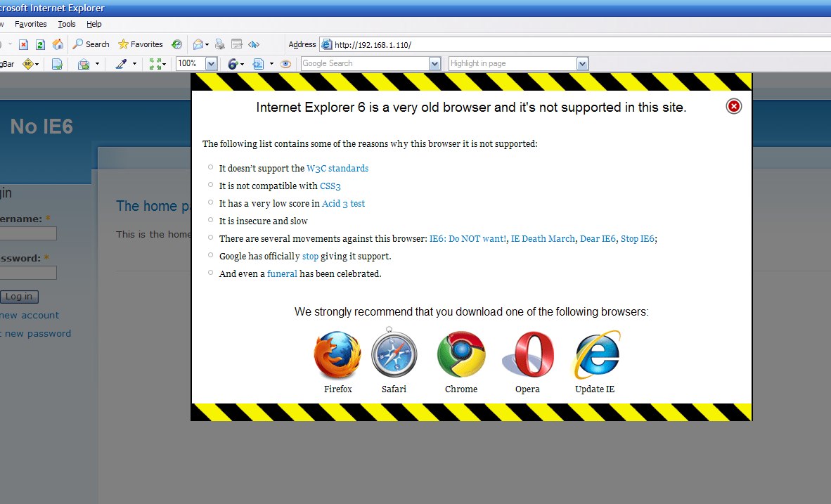Click the 'stop' link about Google support
The height and width of the screenshot is (504, 831).
click(x=310, y=257)
